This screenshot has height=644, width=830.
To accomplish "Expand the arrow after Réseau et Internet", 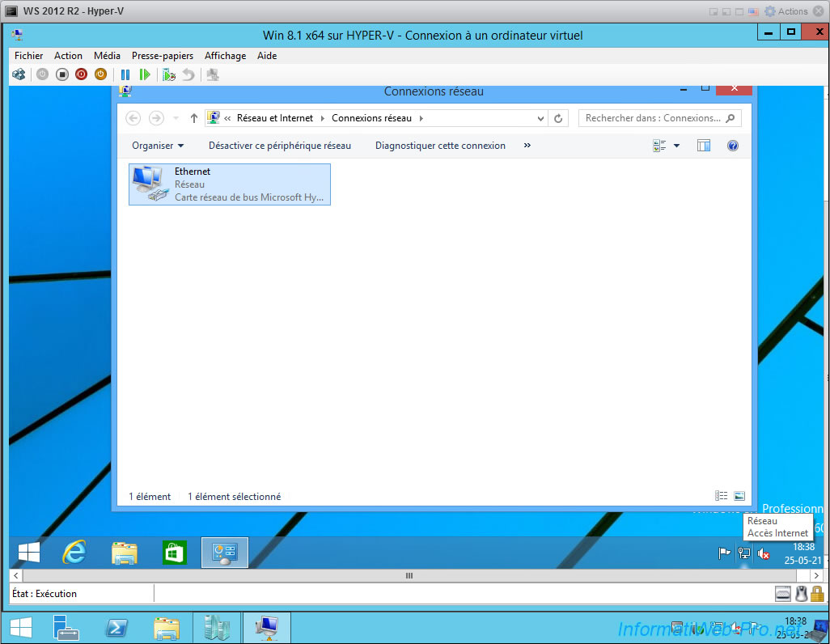I will coord(322,118).
